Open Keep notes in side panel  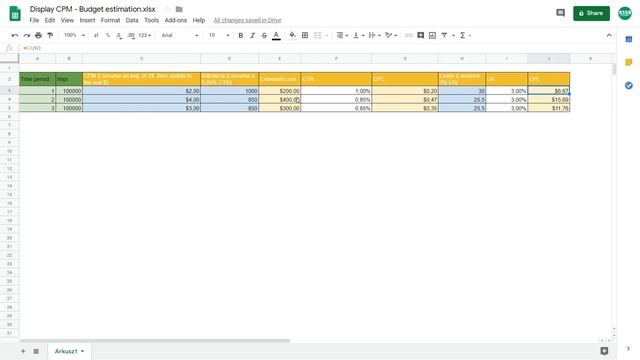[629, 62]
